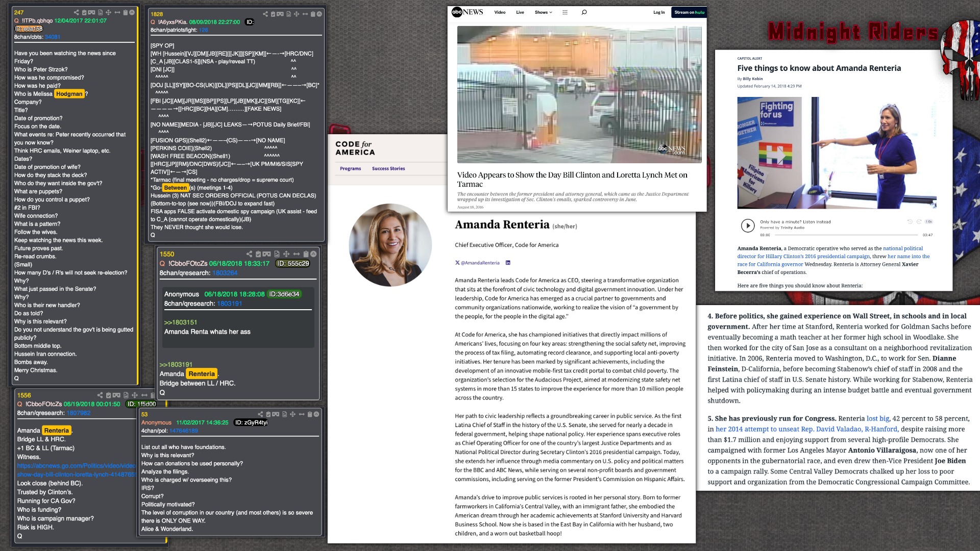
Task: Open the ABC News apps grid icon
Action: 565,12
